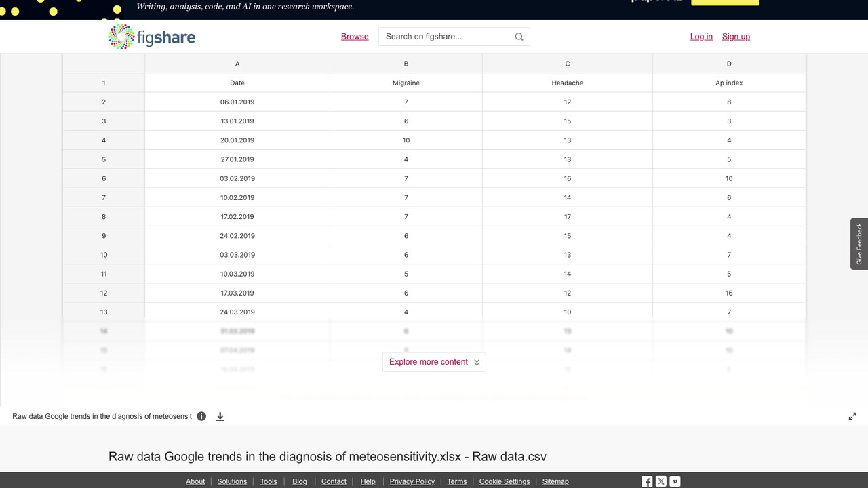Expand Explore more content
Viewport: 868px width, 488px height.
point(434,362)
